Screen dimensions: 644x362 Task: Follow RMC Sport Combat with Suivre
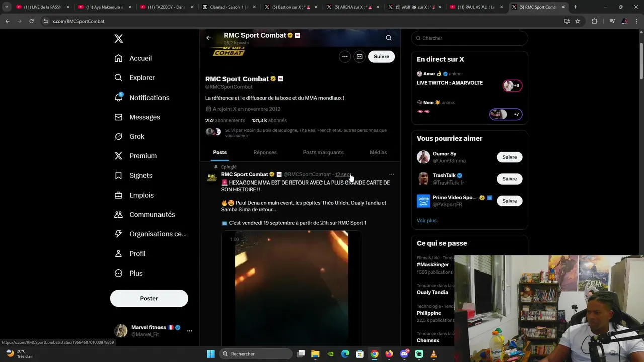[x=381, y=57]
